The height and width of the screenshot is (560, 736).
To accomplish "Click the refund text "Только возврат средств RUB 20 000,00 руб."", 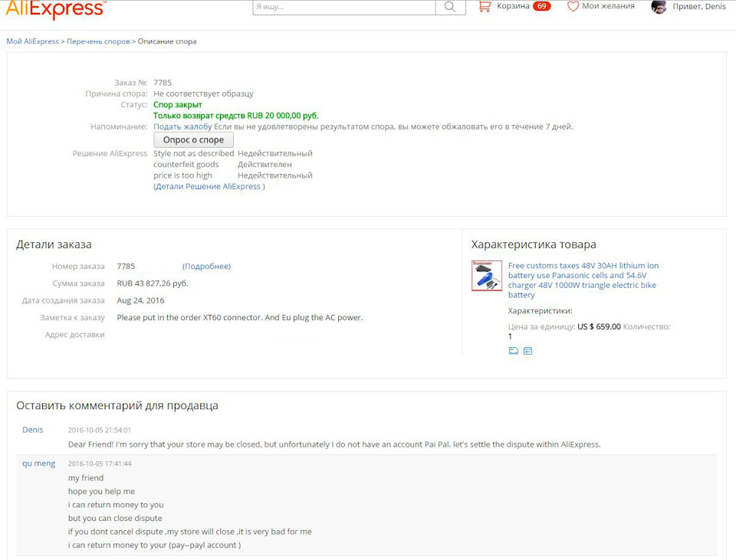I will 236,116.
